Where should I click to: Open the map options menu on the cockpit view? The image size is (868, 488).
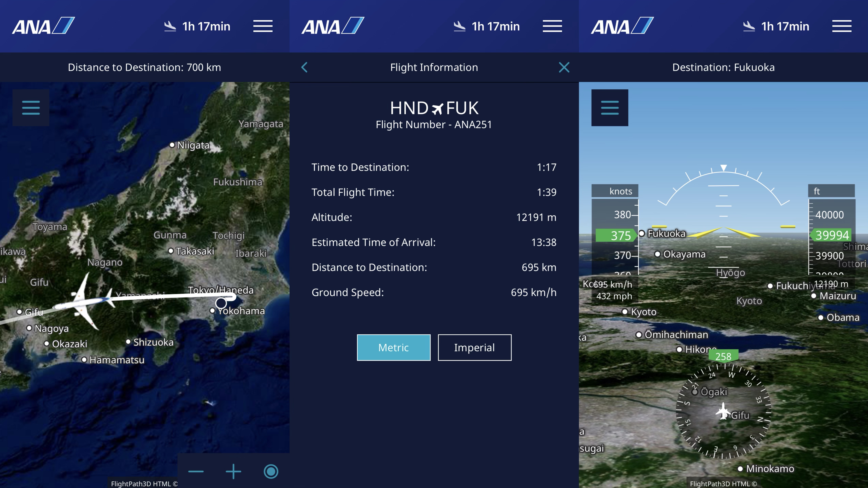point(610,108)
